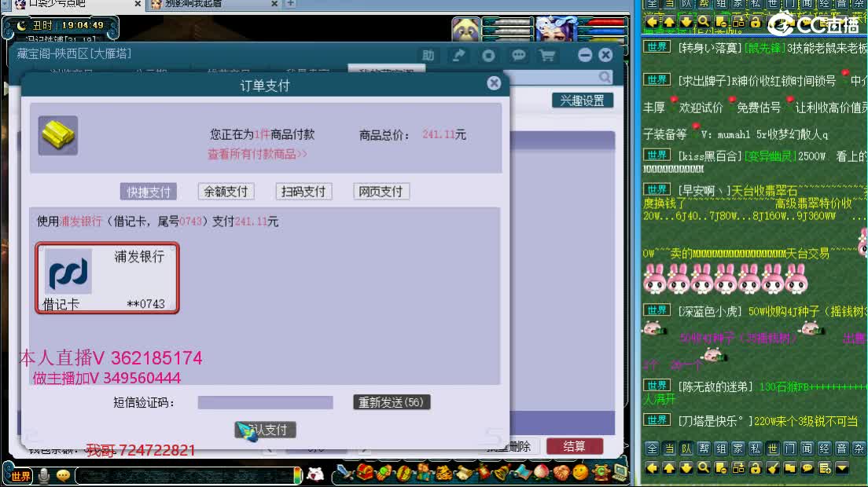Open the smiley emoticon icon in the bottom toolbar

[579, 474]
